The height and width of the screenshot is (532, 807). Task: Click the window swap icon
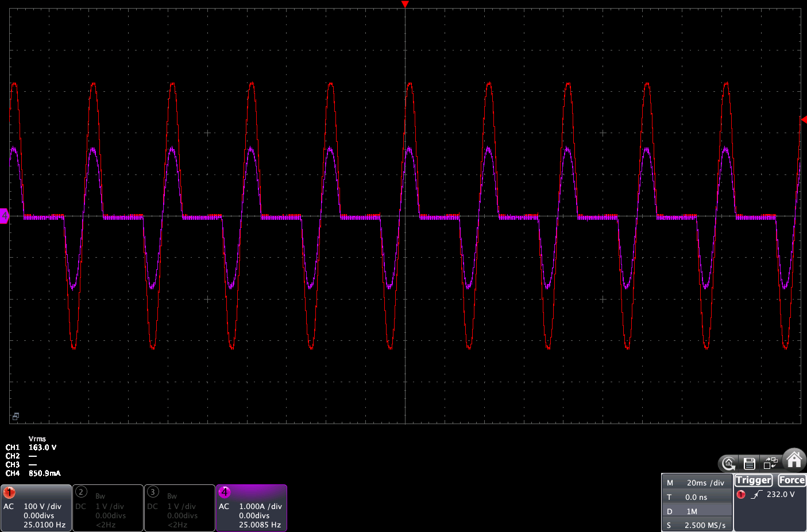pyautogui.click(x=770, y=463)
